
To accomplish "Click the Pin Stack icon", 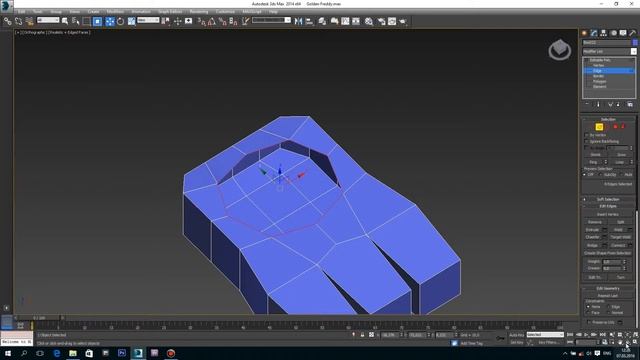I will click(587, 104).
